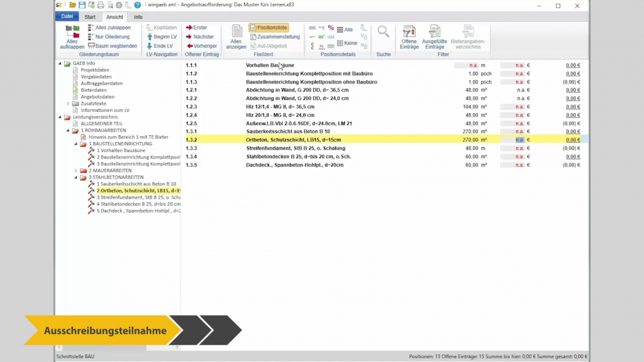Viewport: 644px width, 362px height.
Task: Open the Suche magnifier tool
Action: pos(383,31)
